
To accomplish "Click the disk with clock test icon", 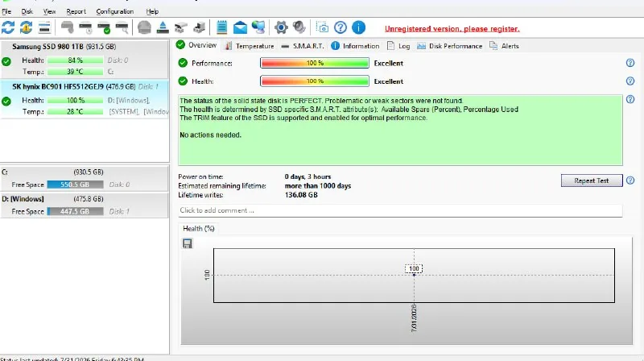I will click(x=85, y=27).
